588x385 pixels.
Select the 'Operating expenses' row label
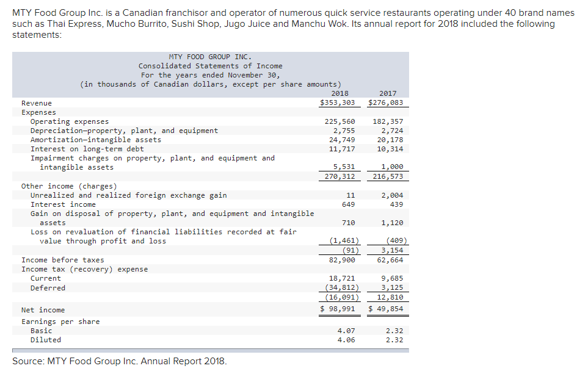70,121
